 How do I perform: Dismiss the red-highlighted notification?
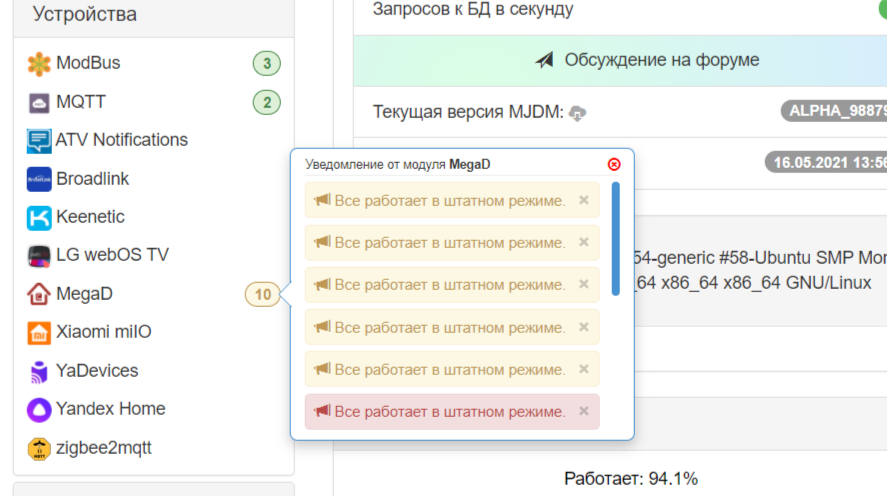[584, 411]
